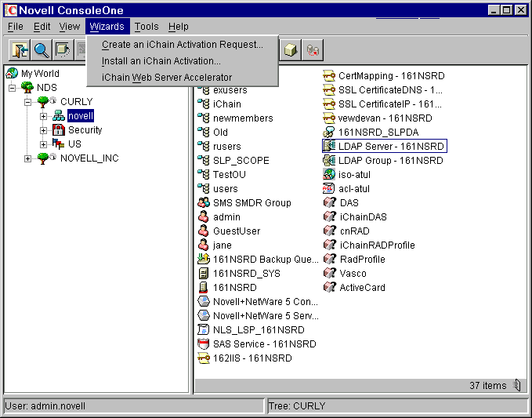Image resolution: width=532 pixels, height=418 pixels.
Task: Select the NDS tree icon
Action: (27, 87)
